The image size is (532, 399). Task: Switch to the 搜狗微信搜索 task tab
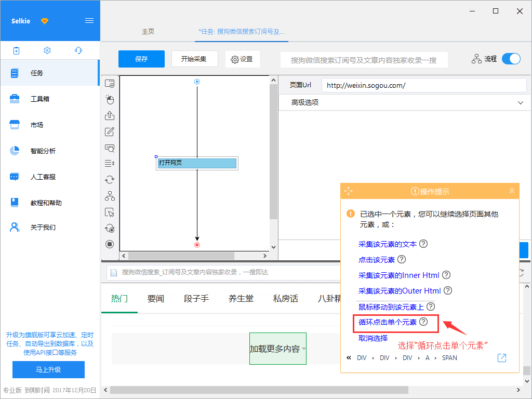click(x=241, y=32)
